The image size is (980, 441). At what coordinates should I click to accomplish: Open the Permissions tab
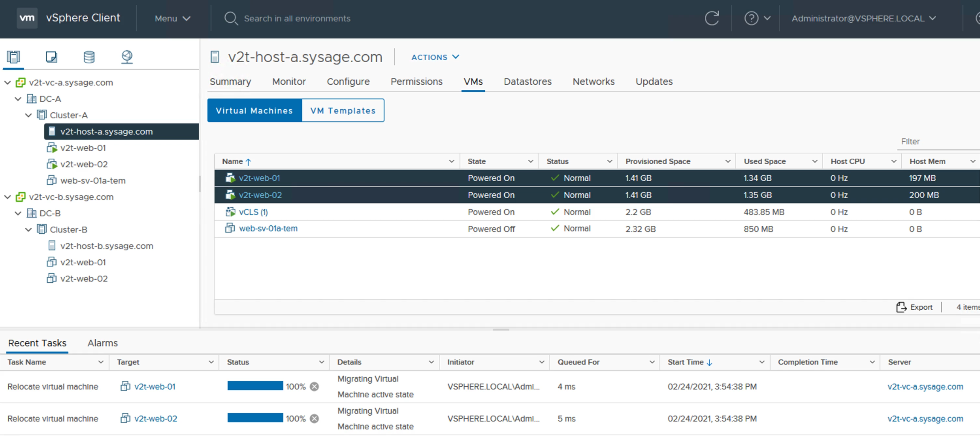(x=416, y=81)
